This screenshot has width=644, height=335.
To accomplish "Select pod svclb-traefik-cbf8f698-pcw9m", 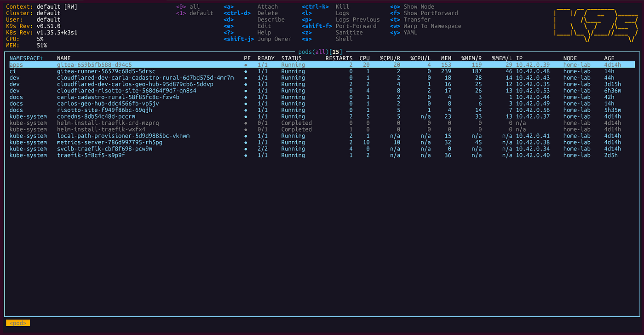I will pos(322,149).
